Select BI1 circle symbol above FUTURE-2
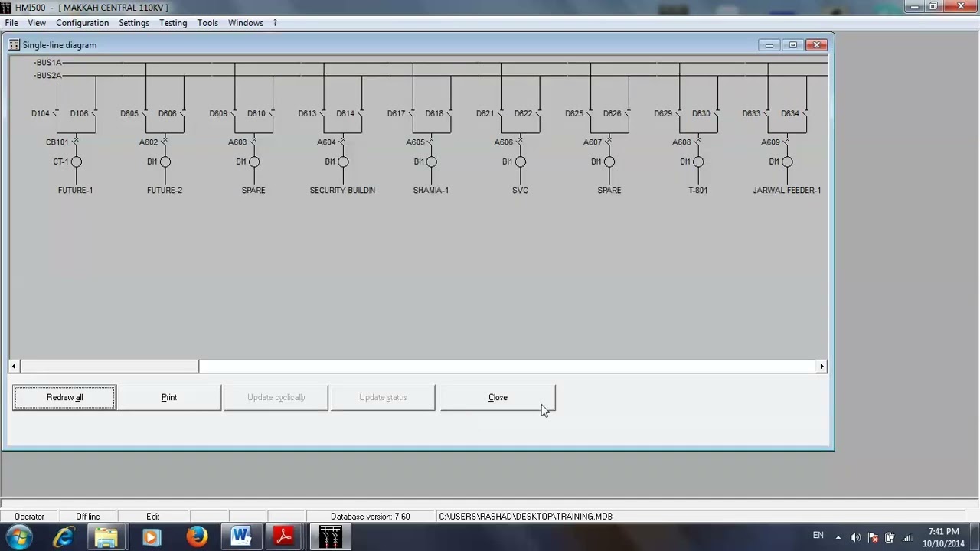Viewport: 980px width, 551px height. (x=165, y=161)
